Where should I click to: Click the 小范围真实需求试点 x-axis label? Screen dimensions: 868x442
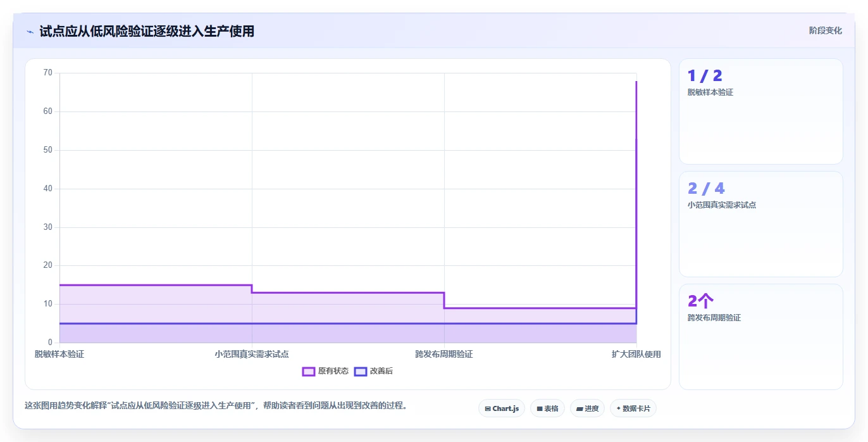[252, 354]
